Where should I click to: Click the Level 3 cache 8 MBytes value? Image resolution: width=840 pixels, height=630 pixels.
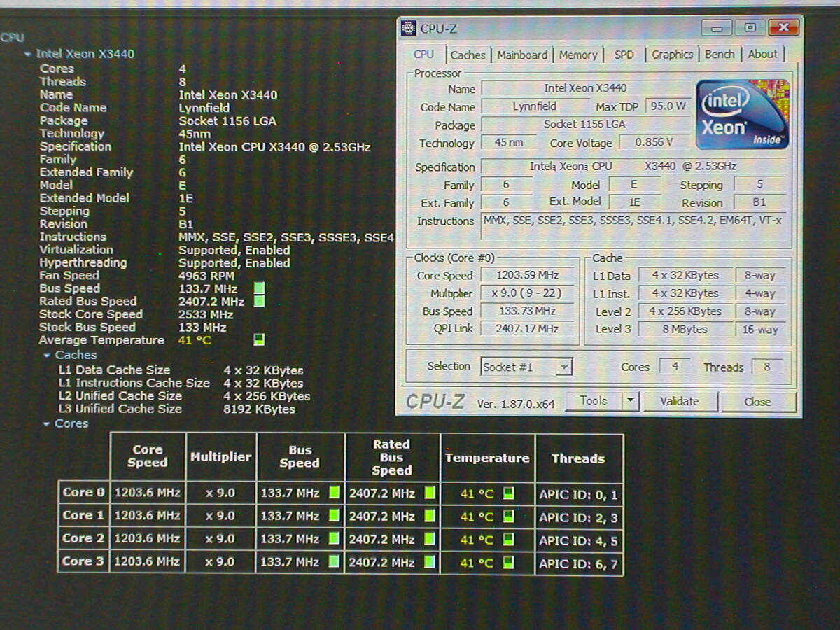tap(685, 329)
